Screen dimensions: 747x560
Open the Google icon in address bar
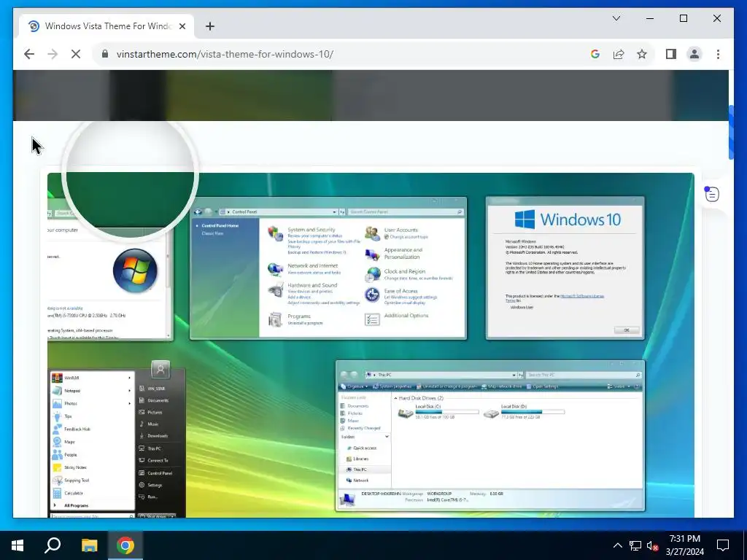pos(595,54)
